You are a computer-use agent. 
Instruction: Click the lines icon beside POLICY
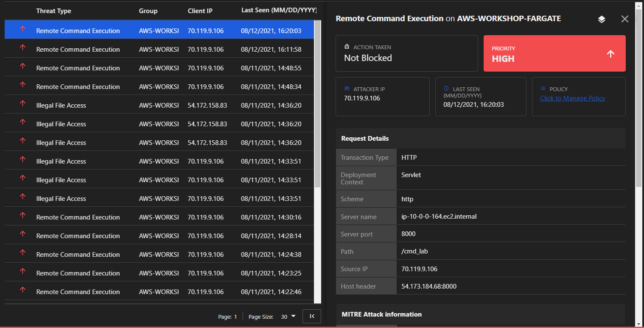pyautogui.click(x=543, y=89)
